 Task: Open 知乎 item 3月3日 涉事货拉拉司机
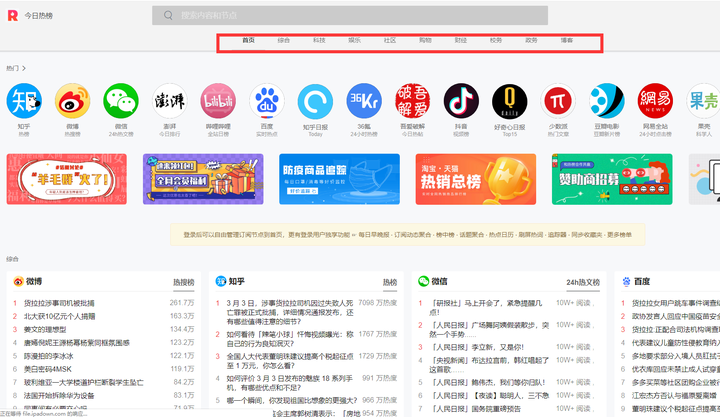pyautogui.click(x=290, y=312)
